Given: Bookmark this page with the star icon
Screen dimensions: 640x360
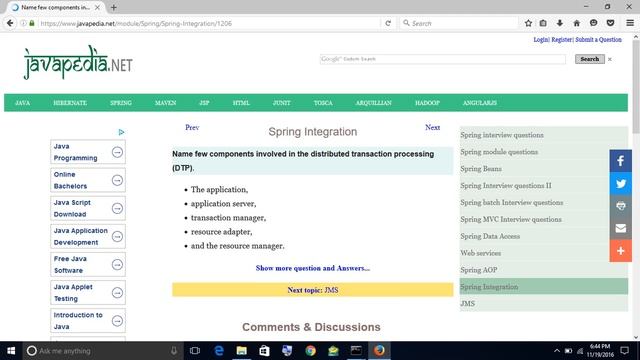Looking at the screenshot, I should (528, 23).
